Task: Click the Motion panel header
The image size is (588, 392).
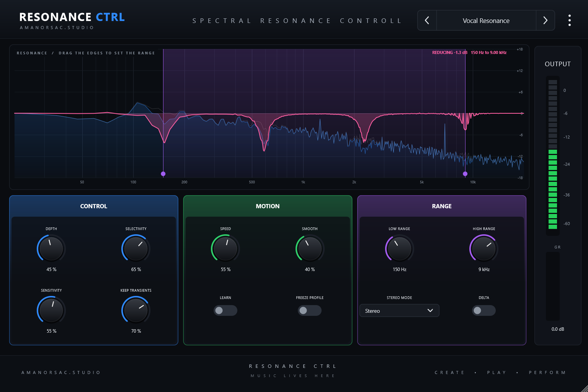Action: click(268, 206)
